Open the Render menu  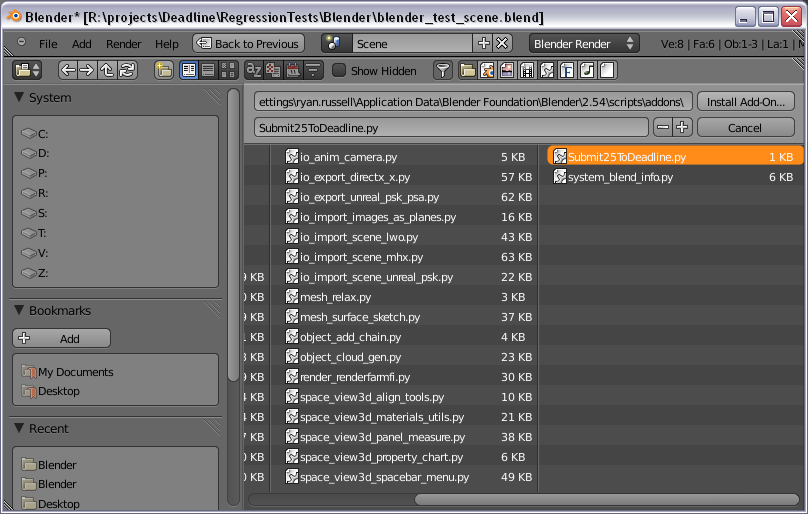pos(123,44)
